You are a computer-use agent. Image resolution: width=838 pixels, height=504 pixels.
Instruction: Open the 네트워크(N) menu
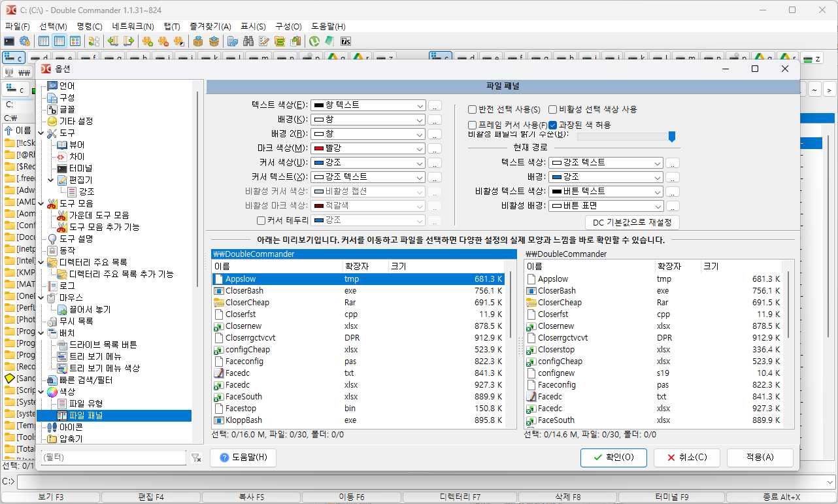pyautogui.click(x=133, y=26)
